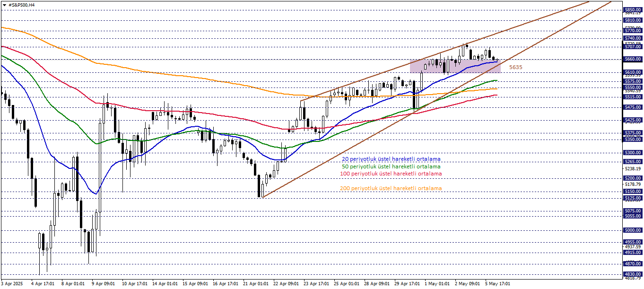Click the 25 Apr 01:01 time label
The width and height of the screenshot is (644, 289).
[x=346, y=284]
